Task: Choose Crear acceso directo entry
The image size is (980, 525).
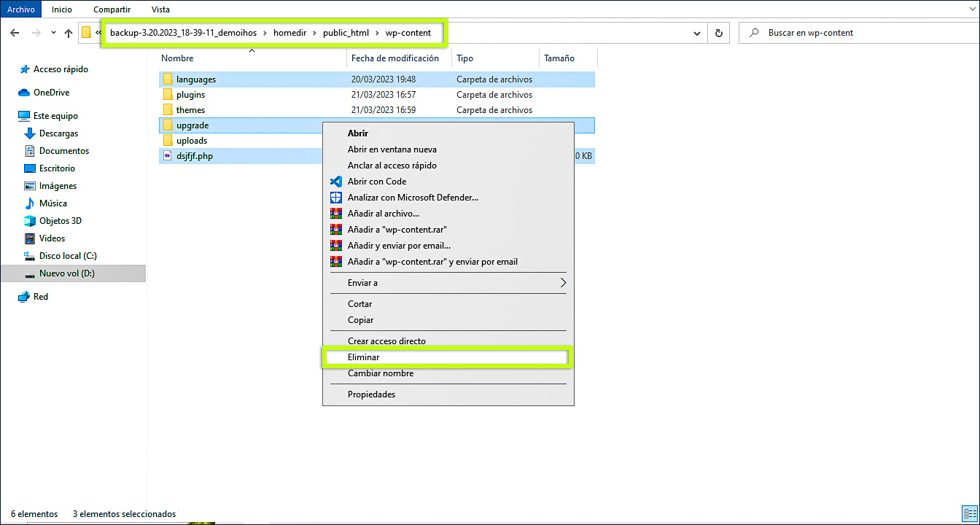Action: pyautogui.click(x=448, y=341)
